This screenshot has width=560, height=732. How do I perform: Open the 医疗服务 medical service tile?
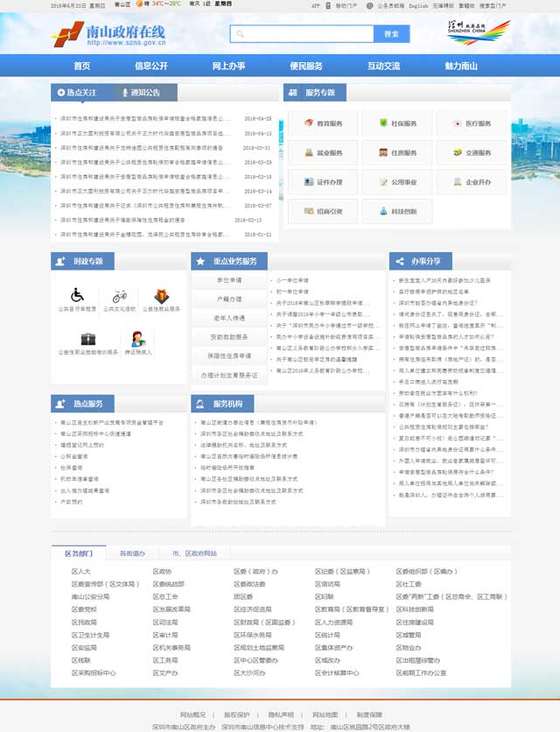(472, 123)
